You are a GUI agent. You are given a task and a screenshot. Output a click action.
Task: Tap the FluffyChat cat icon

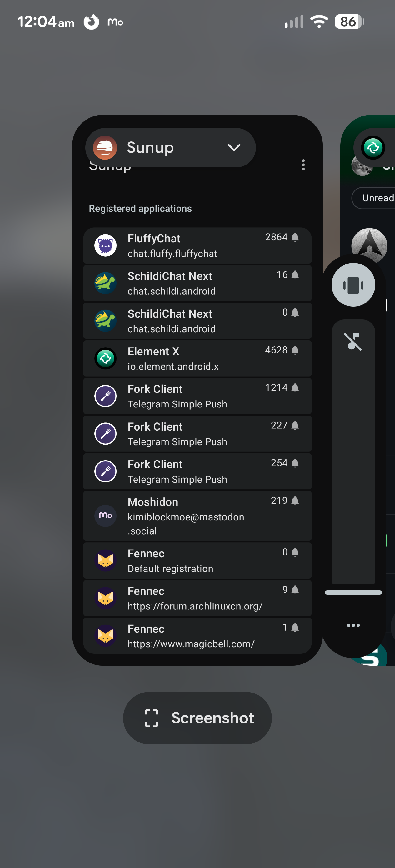tap(106, 245)
